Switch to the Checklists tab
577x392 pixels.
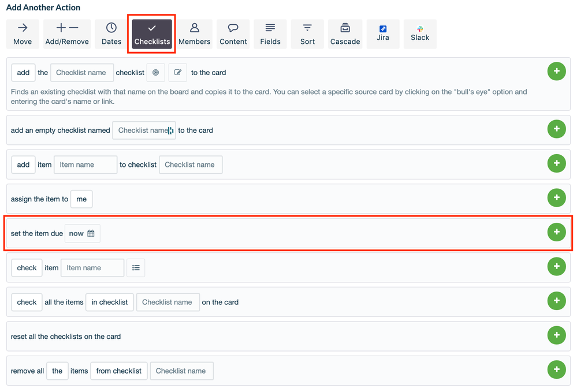pos(151,33)
